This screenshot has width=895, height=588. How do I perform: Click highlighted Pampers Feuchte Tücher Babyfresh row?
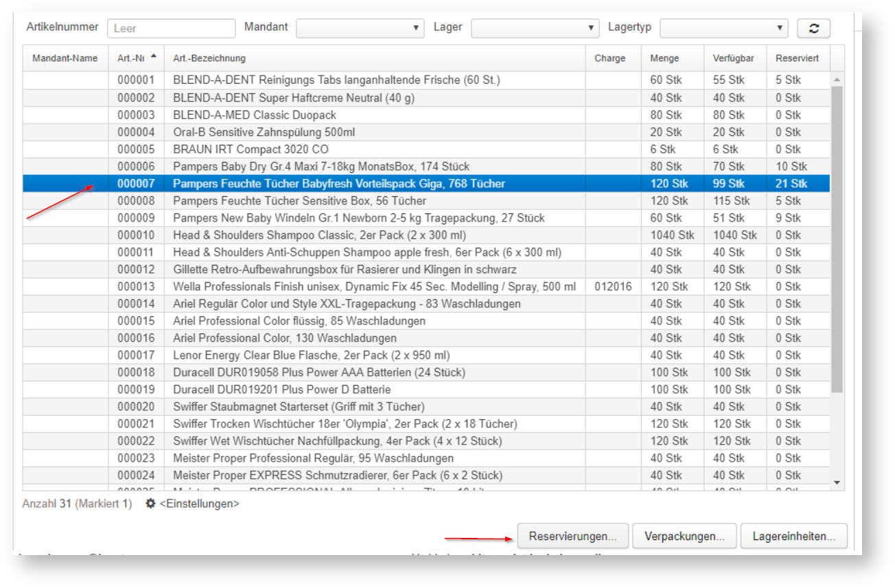point(426,183)
